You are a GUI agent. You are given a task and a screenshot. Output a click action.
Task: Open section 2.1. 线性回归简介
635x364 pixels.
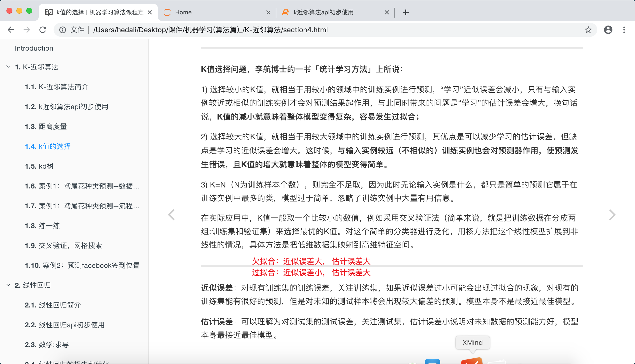[53, 305]
